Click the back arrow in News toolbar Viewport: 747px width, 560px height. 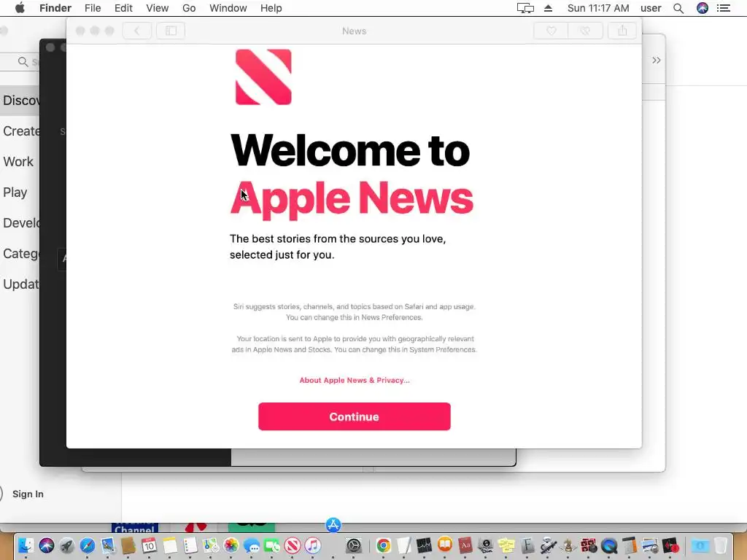pyautogui.click(x=137, y=31)
